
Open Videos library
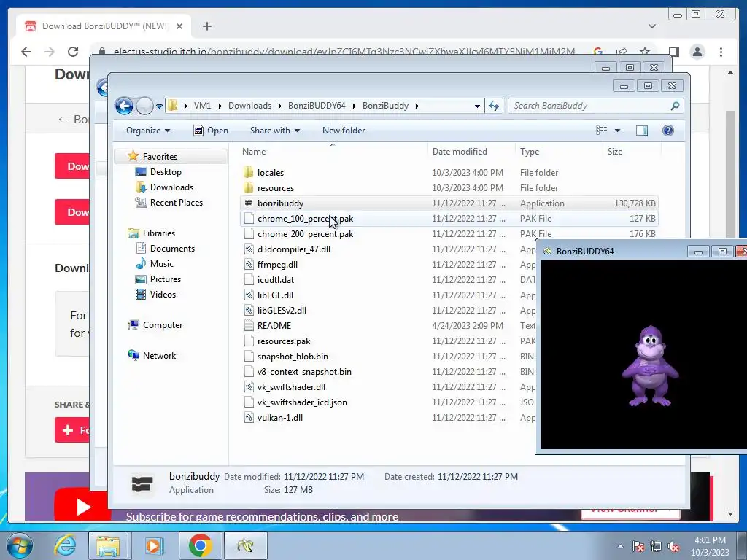[163, 295]
